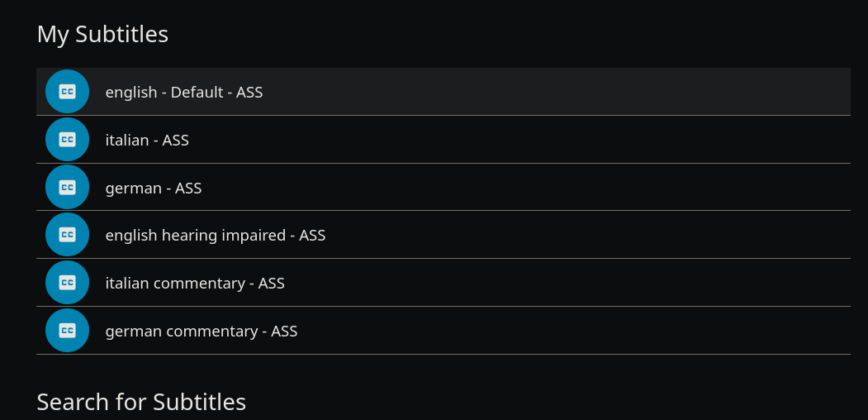This screenshot has width=868, height=420.
Task: Click the Search for Subtitles heading
Action: tap(141, 402)
